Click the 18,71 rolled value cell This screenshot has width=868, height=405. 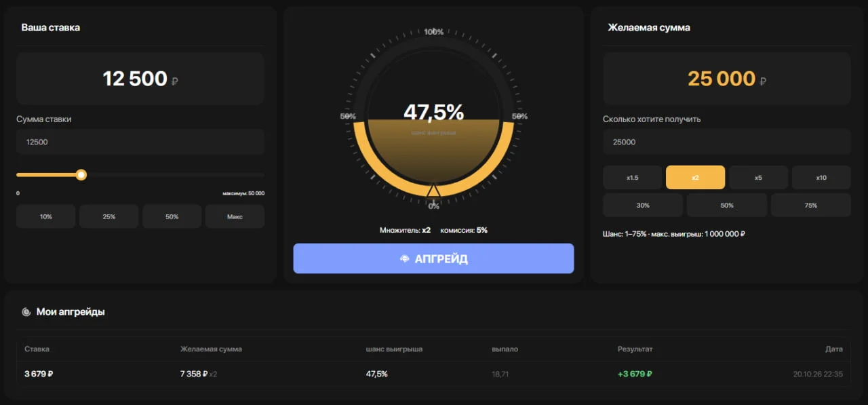[x=500, y=374]
